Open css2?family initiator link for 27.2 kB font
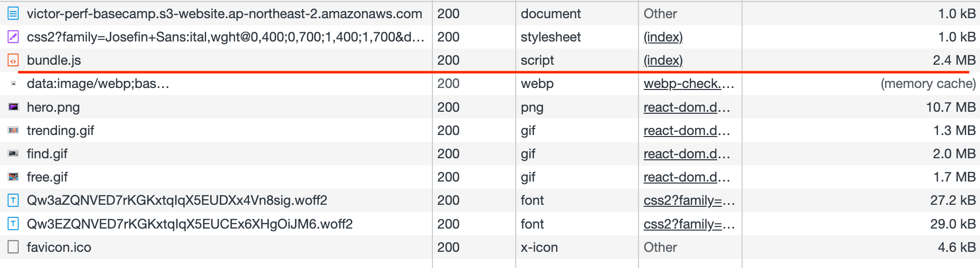The image size is (980, 268). [688, 201]
